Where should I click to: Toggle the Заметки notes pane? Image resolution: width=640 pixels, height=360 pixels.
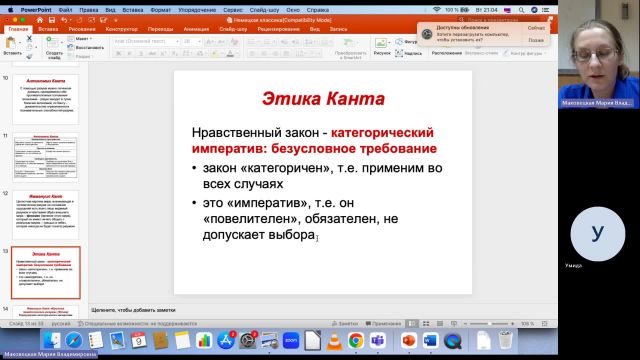(x=345, y=323)
